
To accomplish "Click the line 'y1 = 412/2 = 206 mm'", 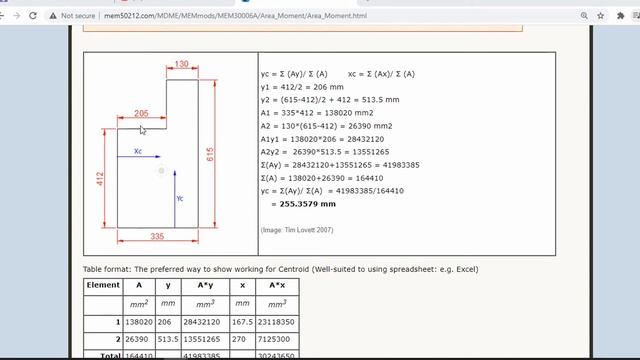I will pyautogui.click(x=302, y=87).
